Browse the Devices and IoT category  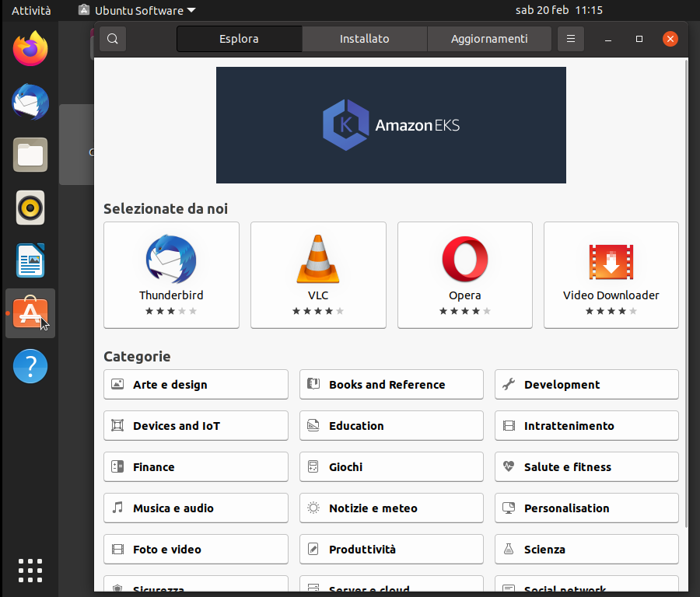tap(196, 425)
